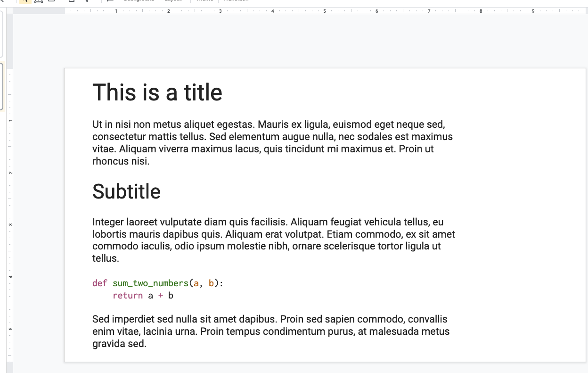Open the slide Background settings
The height and width of the screenshot is (373, 588).
pyautogui.click(x=139, y=1)
